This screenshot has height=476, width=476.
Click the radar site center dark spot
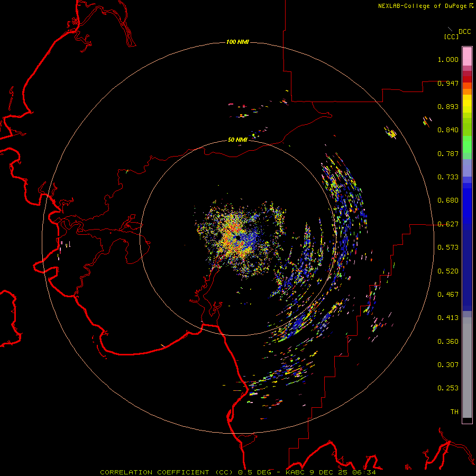[x=237, y=237]
